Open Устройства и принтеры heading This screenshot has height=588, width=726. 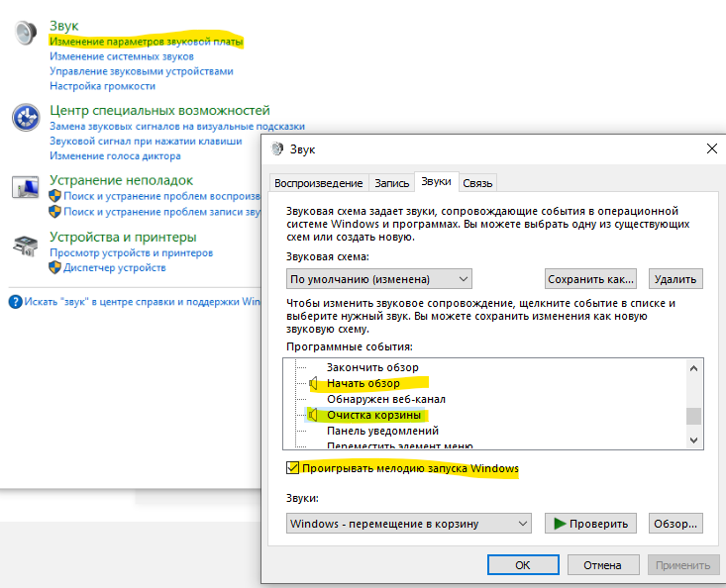coord(123,238)
